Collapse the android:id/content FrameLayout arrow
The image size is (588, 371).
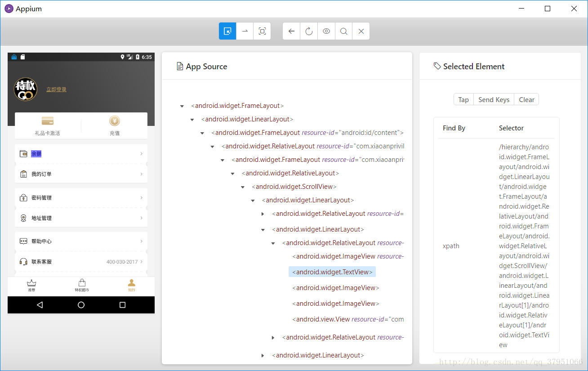[202, 133]
